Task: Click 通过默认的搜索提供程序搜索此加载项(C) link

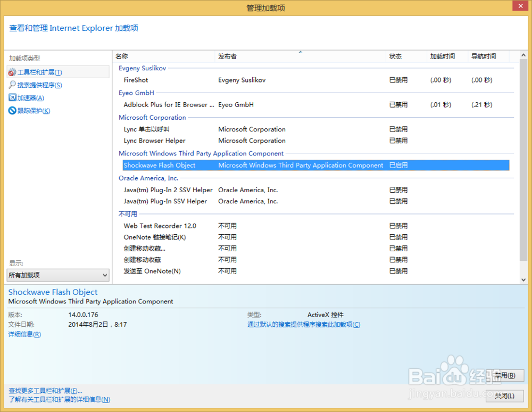Action: [304, 325]
